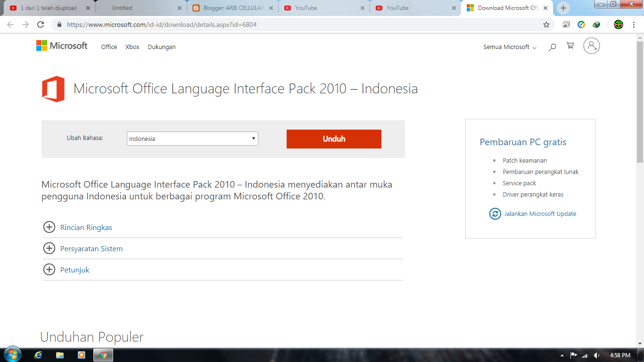Open the Xbox menu item

[x=132, y=47]
